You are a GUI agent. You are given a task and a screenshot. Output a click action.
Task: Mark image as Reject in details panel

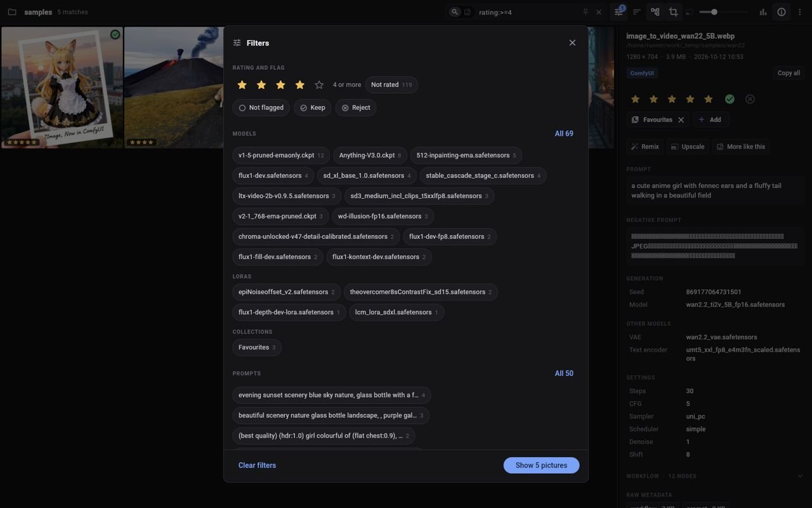pos(750,99)
